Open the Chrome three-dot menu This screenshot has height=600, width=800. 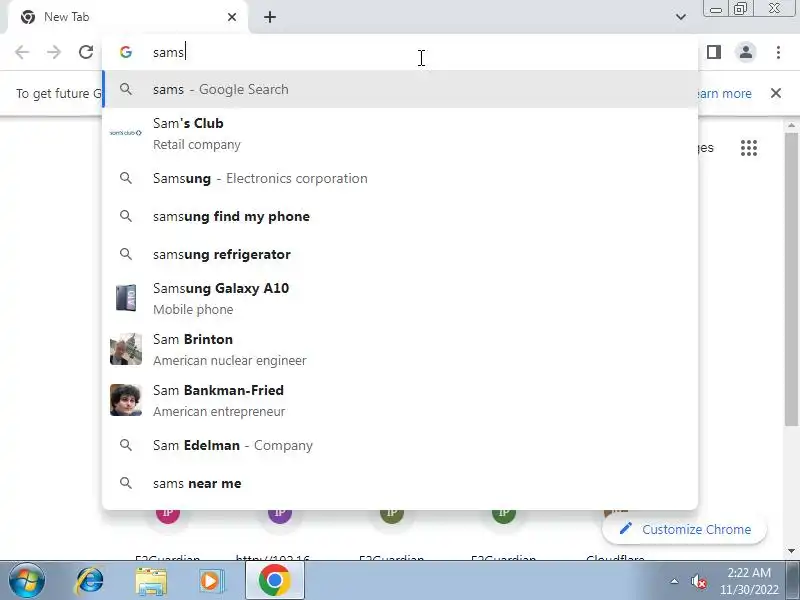[x=778, y=52]
